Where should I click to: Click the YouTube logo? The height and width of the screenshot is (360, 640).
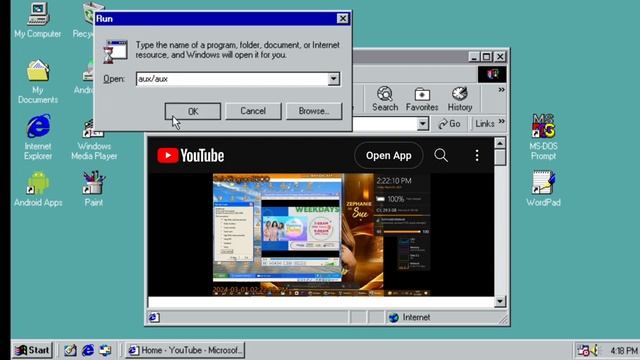pyautogui.click(x=191, y=156)
